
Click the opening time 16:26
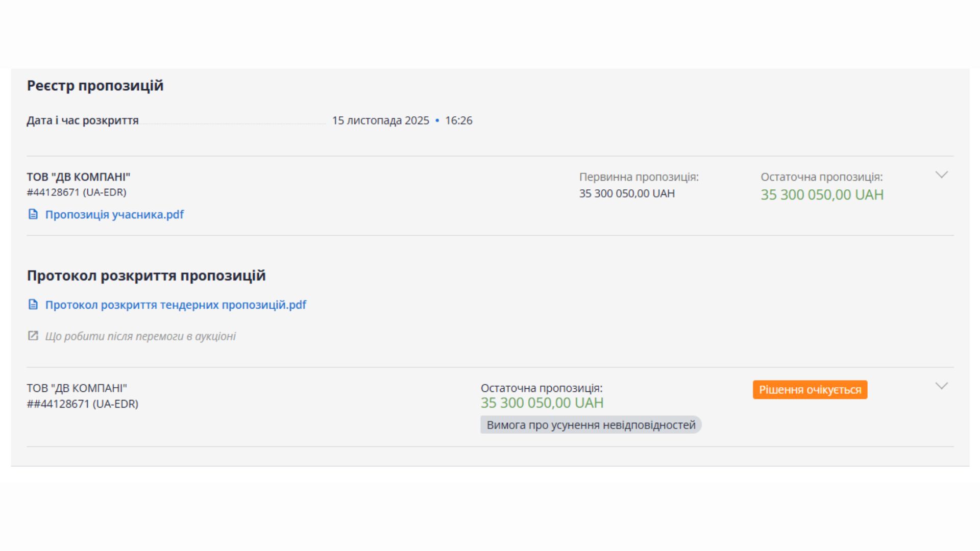458,120
